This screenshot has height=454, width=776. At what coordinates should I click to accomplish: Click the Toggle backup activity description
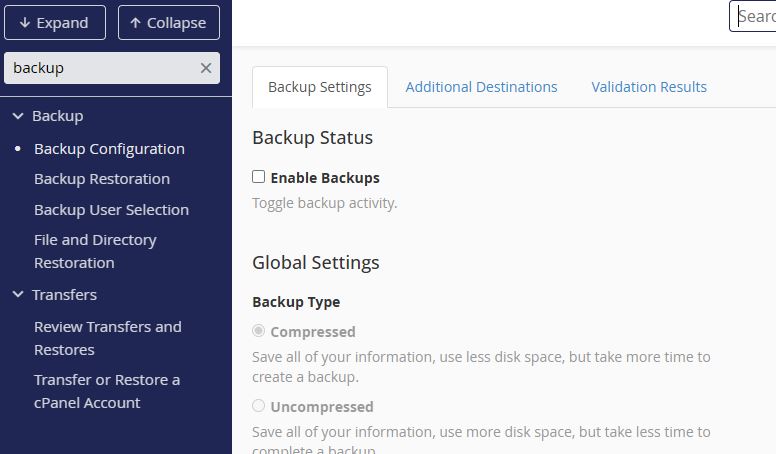[x=325, y=203]
